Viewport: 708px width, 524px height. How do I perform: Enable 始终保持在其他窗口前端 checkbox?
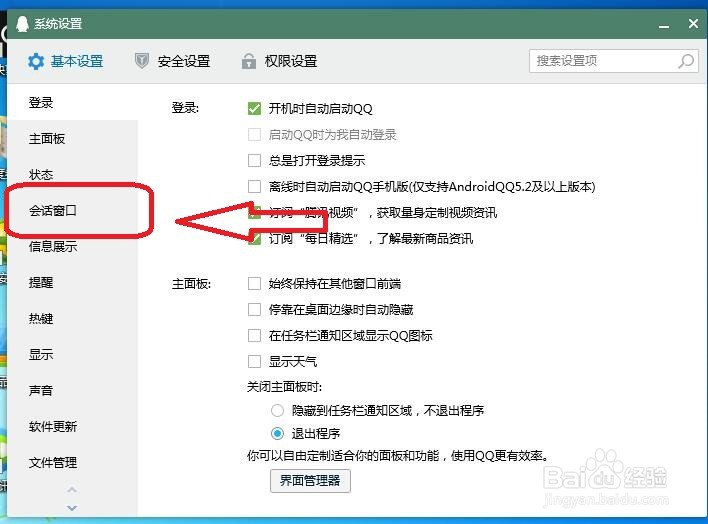(254, 284)
